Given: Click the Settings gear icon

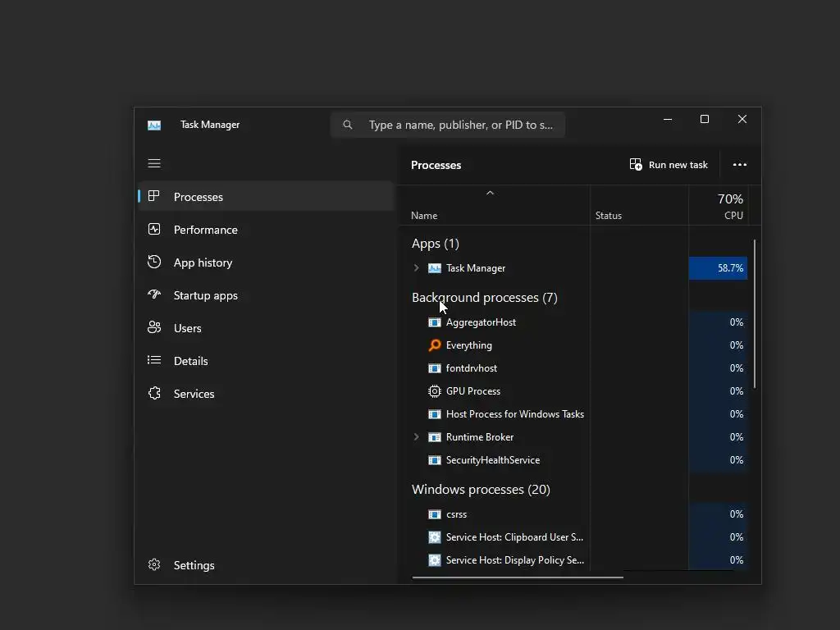Looking at the screenshot, I should [x=154, y=564].
